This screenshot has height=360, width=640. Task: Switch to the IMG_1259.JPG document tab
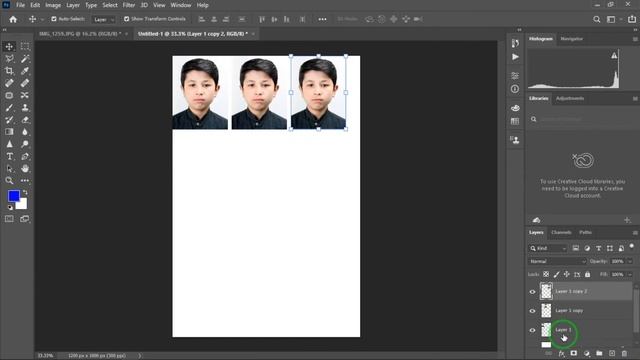pyautogui.click(x=80, y=34)
